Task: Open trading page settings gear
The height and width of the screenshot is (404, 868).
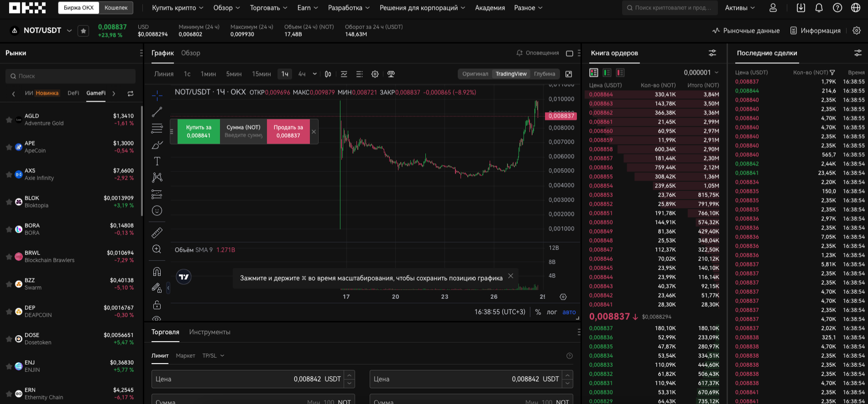Action: [x=857, y=31]
